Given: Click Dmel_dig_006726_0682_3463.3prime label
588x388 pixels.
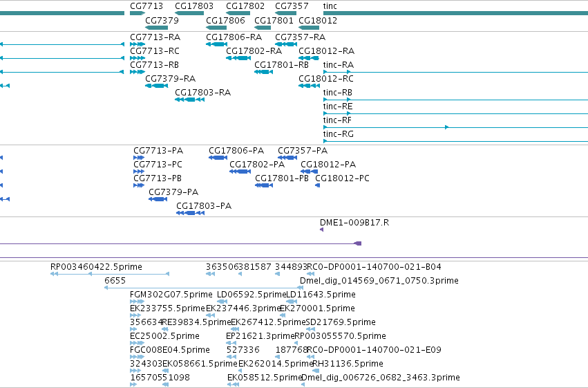Looking at the screenshot, I should (380, 378).
